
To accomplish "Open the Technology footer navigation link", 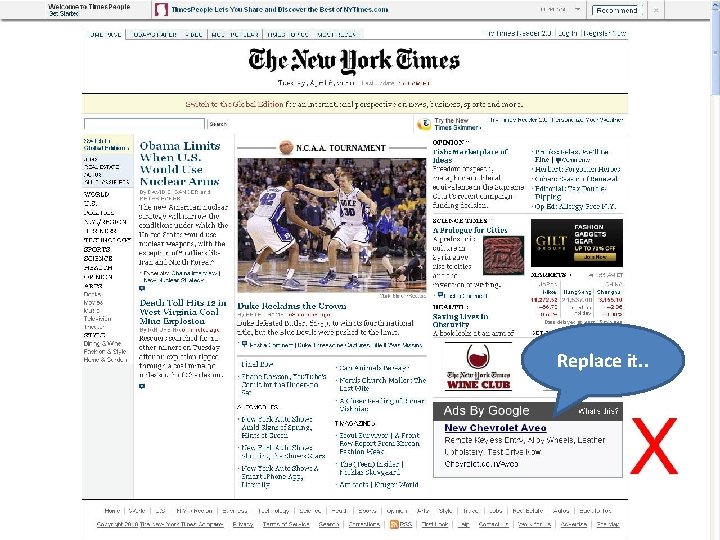I will tap(274, 511).
